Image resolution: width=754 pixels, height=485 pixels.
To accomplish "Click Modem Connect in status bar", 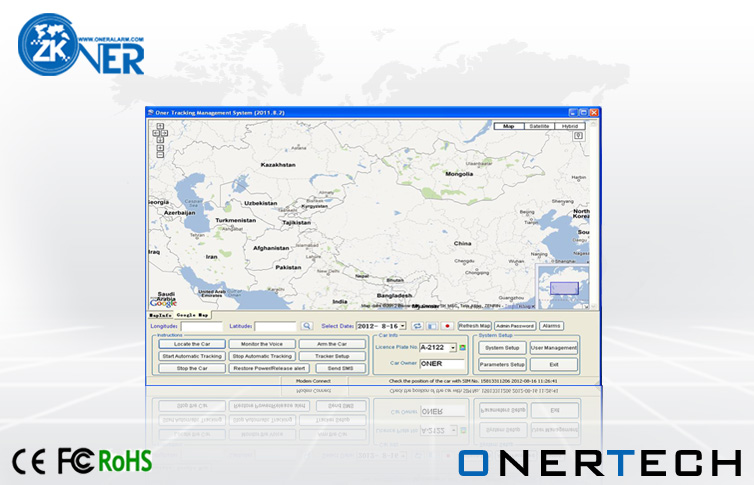I will (x=314, y=381).
